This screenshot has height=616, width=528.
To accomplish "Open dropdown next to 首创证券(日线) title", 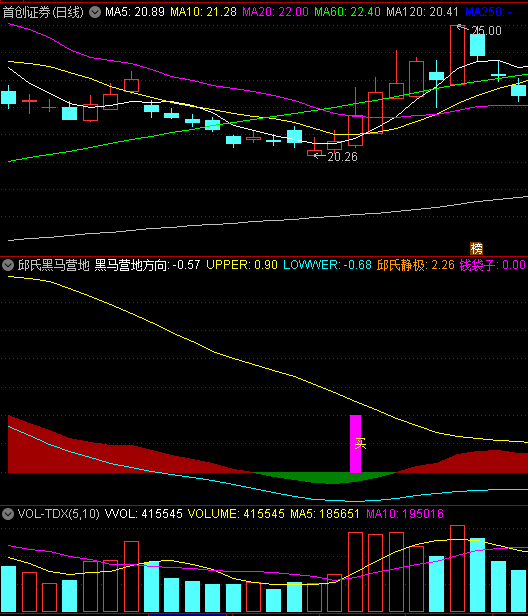I will [x=95, y=12].
